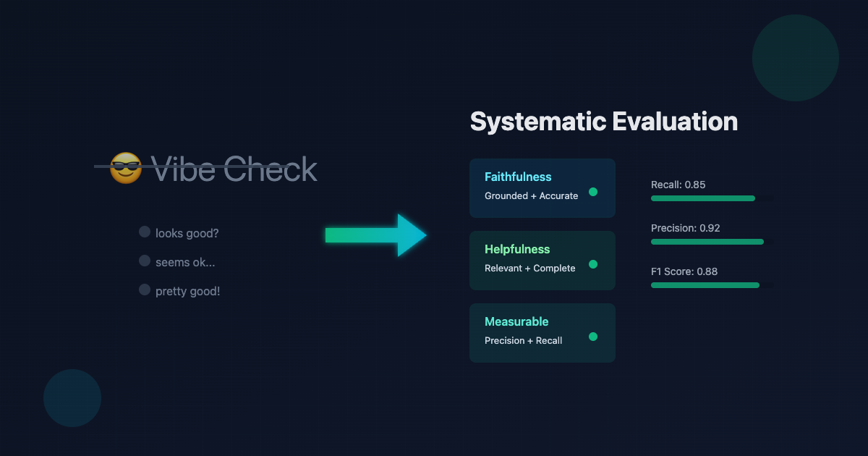Expand the Faithfulness card
Image resolution: width=868 pixels, height=456 pixels.
click(x=542, y=188)
